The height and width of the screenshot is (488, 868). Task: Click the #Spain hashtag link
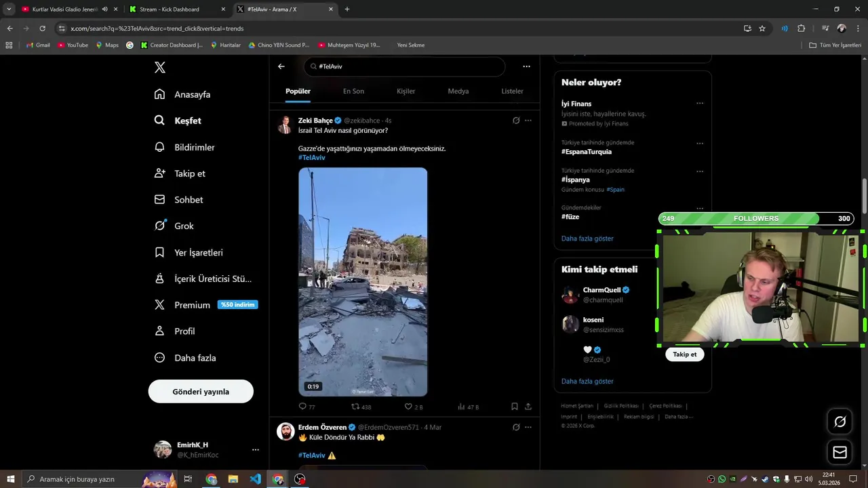click(616, 190)
